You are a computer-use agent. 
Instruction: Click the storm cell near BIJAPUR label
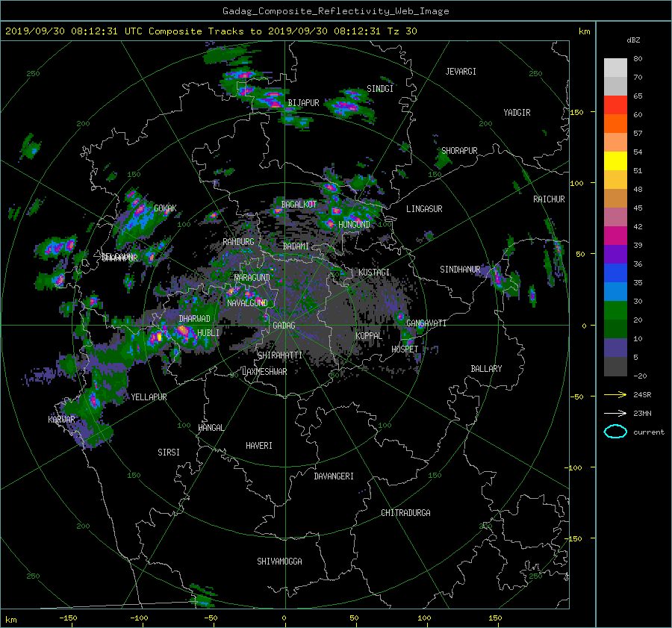pyautogui.click(x=273, y=101)
